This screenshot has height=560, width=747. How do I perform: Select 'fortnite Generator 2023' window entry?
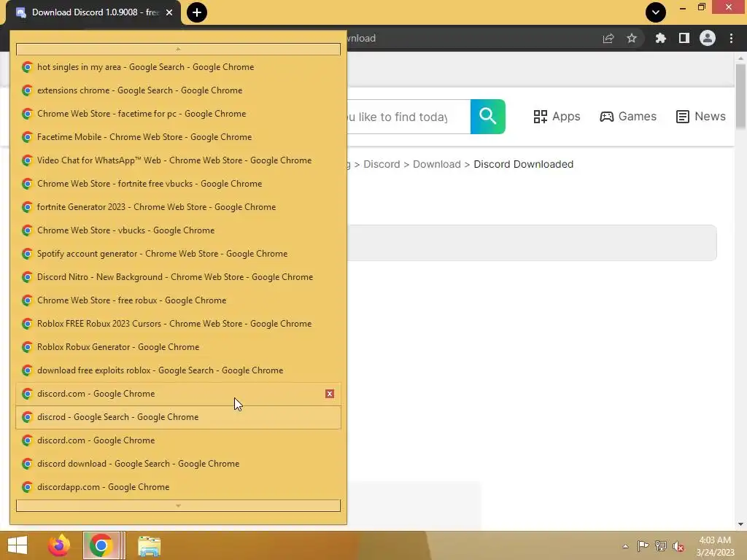[178, 207]
